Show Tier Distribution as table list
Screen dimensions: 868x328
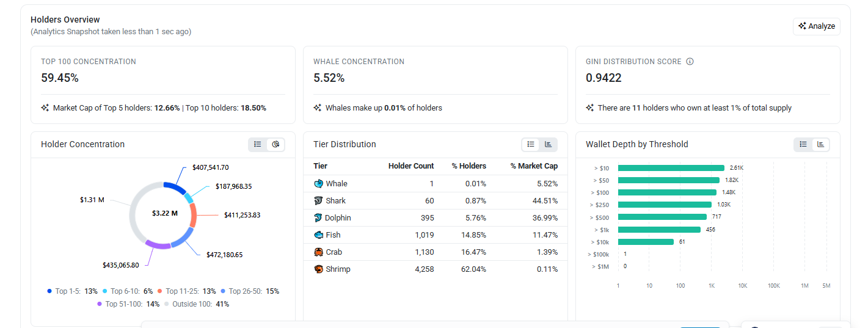click(x=531, y=144)
